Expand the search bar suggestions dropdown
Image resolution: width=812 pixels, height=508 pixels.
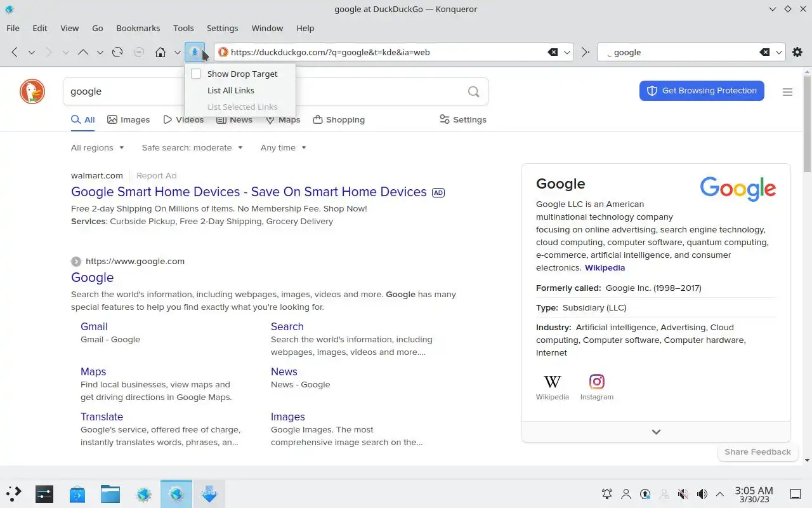[780, 52]
